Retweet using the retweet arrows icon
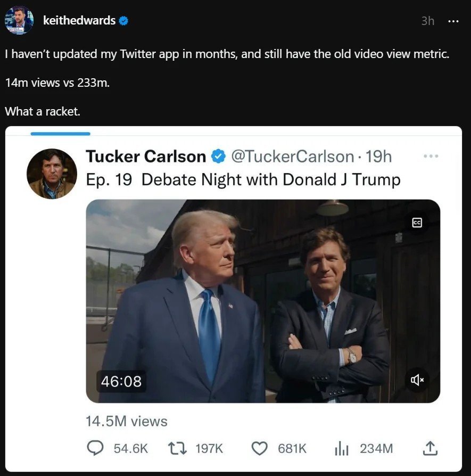Image resolution: width=471 pixels, height=476 pixels. (177, 449)
